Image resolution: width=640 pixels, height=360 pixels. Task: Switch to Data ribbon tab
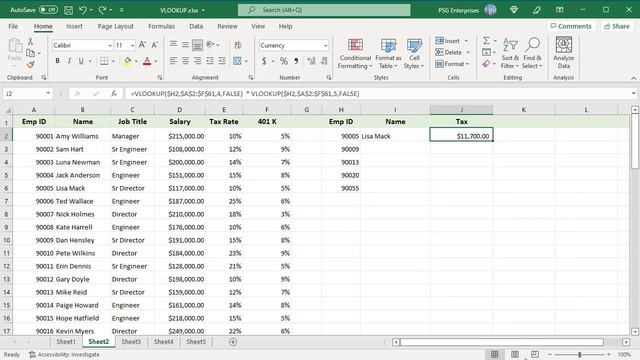point(196,26)
